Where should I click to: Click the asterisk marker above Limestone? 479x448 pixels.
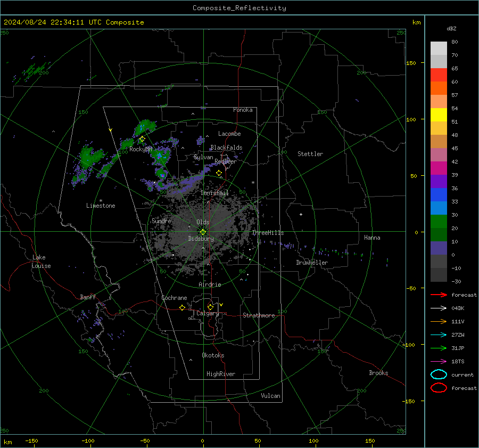(x=101, y=201)
